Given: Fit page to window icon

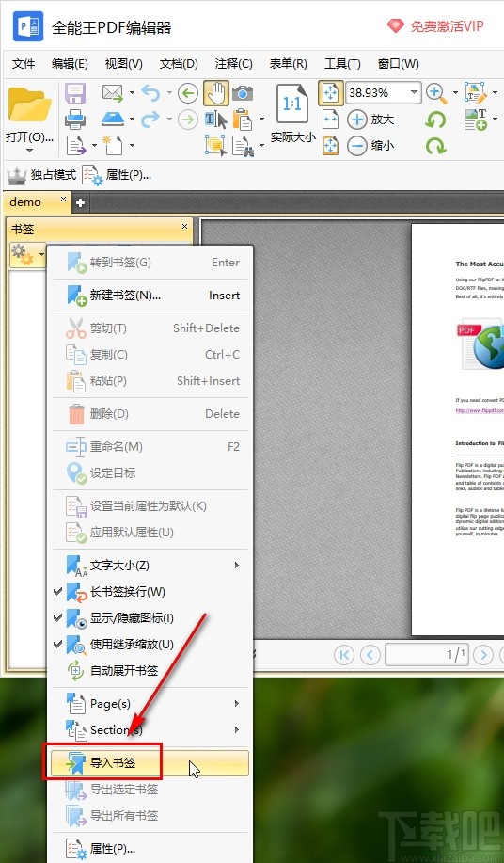Looking at the screenshot, I should click(x=330, y=93).
